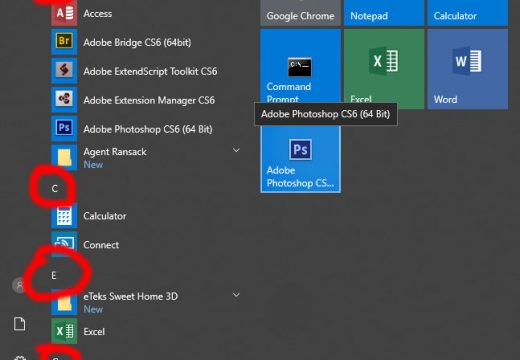Select the Adobe Bridge CS6 (64bit) label

coord(137,42)
